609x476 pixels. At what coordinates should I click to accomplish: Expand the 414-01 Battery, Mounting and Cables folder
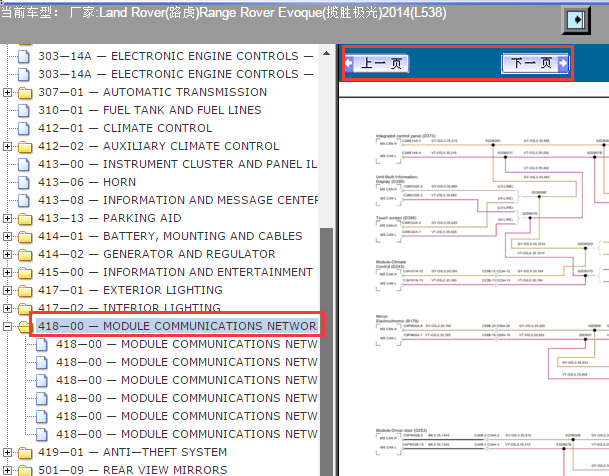click(7, 236)
